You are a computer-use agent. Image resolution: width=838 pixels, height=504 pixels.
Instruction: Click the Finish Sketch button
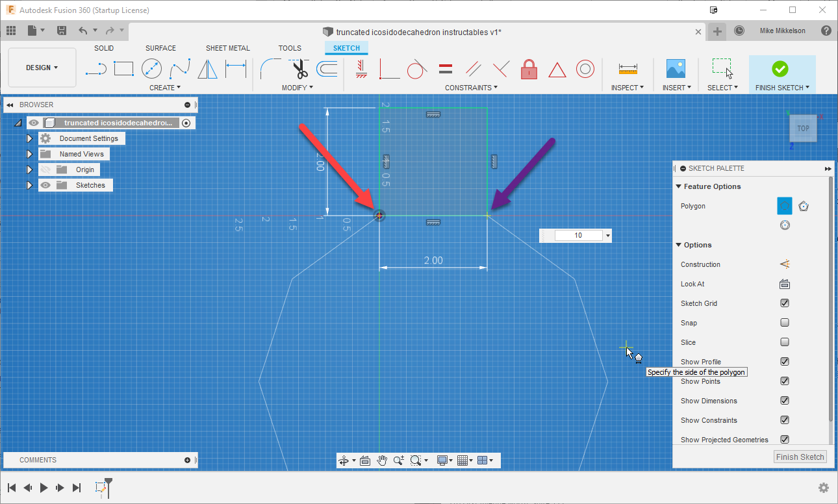pos(800,457)
